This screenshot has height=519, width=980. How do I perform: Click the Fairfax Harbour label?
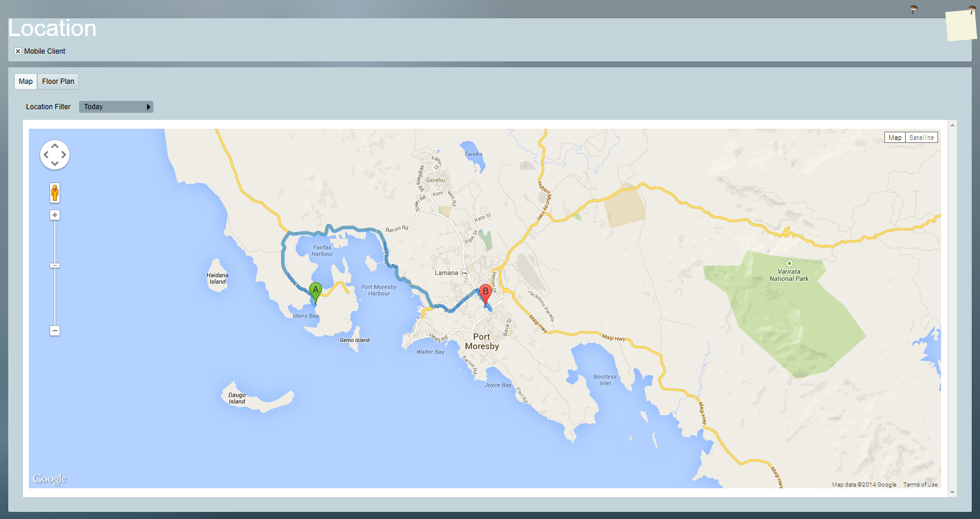(322, 251)
